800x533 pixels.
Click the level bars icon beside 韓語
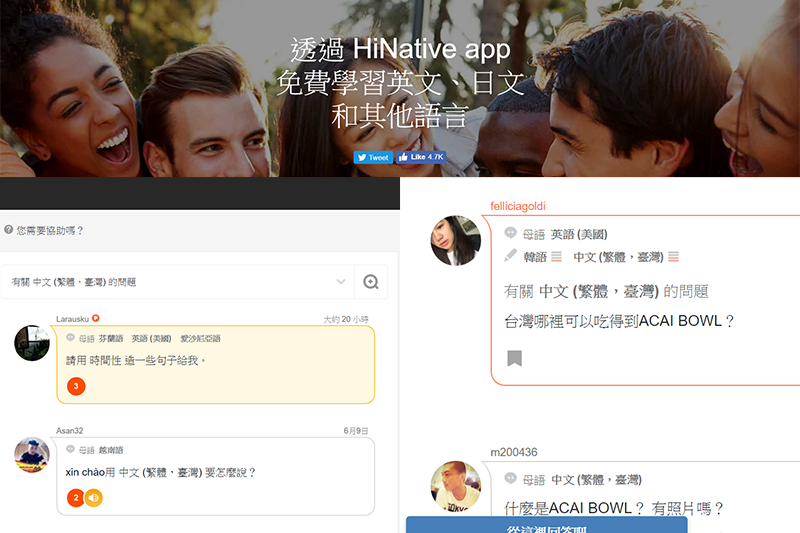557,257
